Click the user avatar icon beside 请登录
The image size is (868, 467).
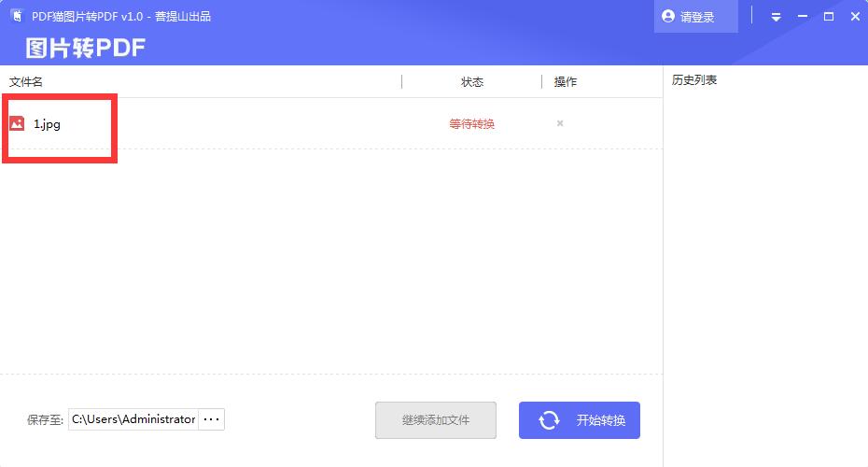[668, 17]
